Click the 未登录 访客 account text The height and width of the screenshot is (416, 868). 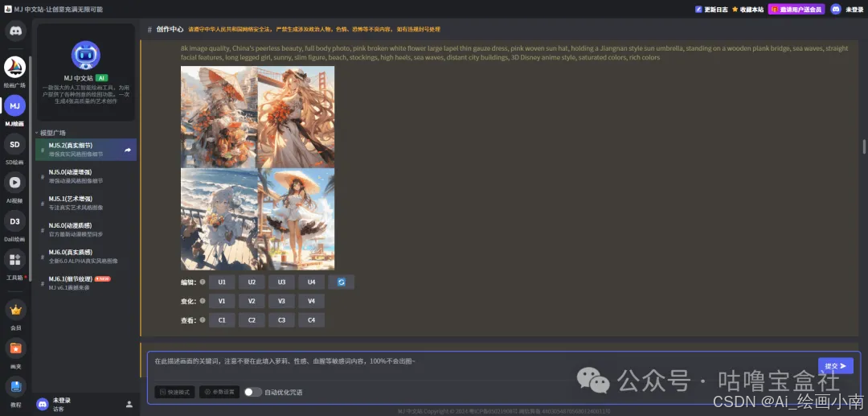pyautogui.click(x=61, y=405)
